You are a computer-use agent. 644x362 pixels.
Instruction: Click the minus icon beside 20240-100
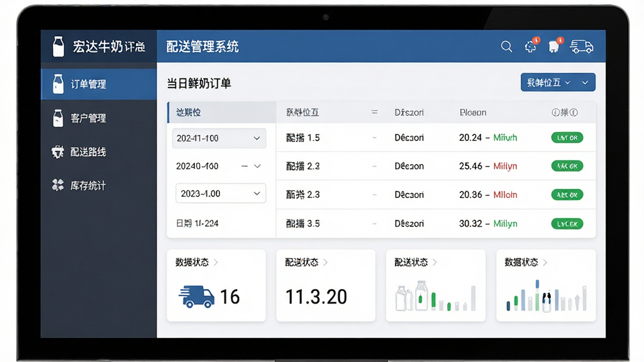pos(245,166)
